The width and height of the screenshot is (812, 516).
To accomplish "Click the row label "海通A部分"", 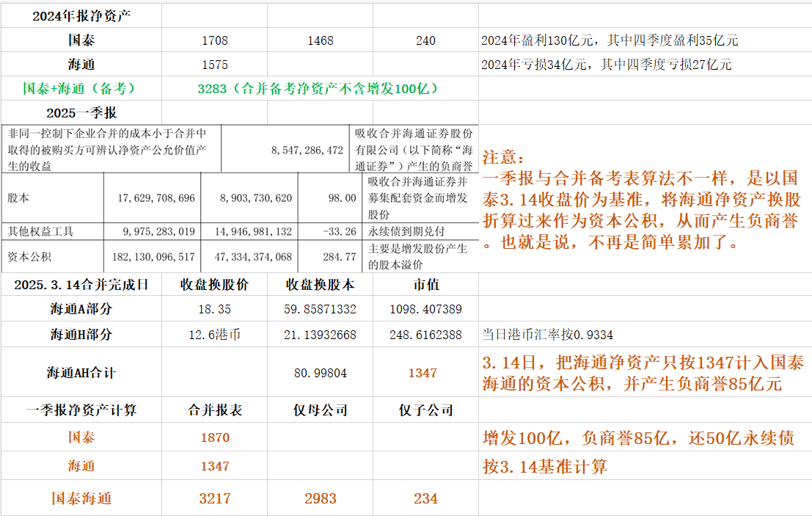I will point(81,309).
